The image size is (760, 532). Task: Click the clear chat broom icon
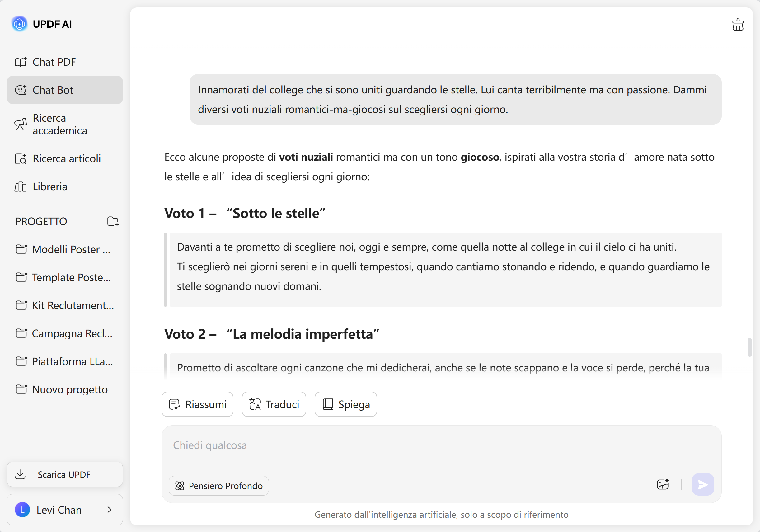[738, 25]
